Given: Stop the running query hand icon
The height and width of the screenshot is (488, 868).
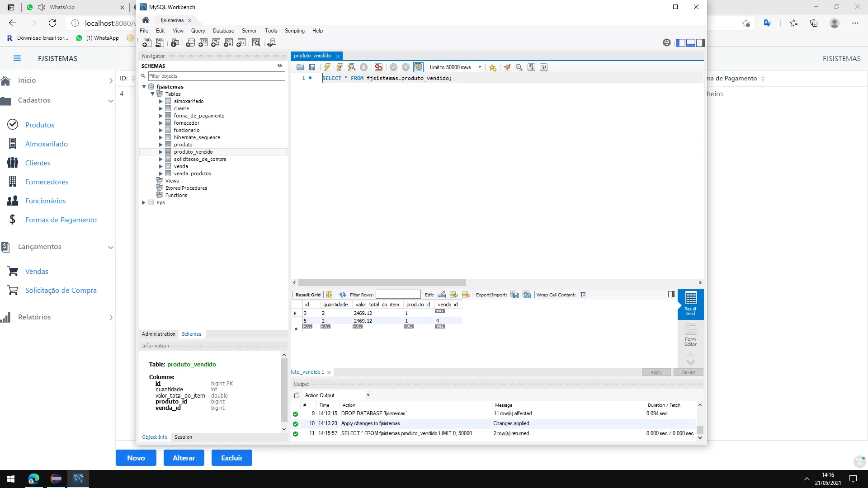Looking at the screenshot, I should coord(363,67).
